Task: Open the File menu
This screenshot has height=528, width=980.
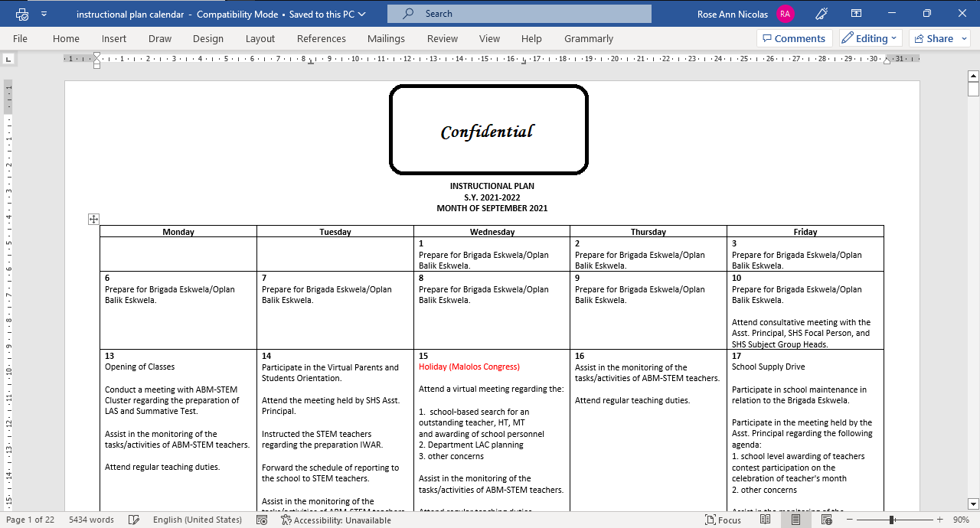Action: 20,38
